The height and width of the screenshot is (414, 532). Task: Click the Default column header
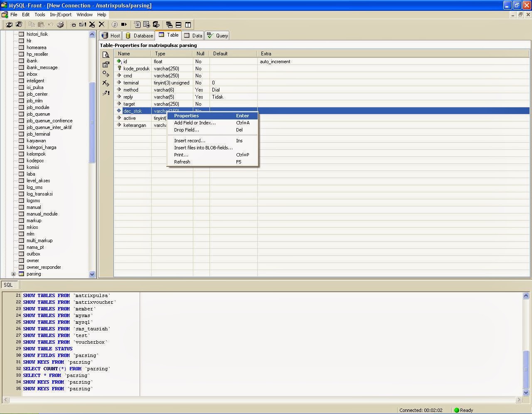coord(234,54)
